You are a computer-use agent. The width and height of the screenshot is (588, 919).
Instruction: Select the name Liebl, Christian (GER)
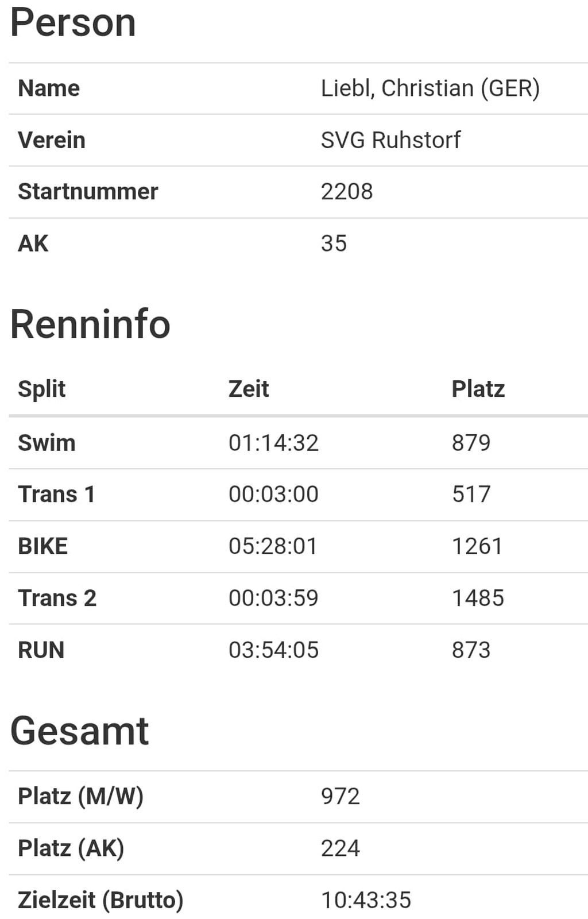[x=430, y=88]
